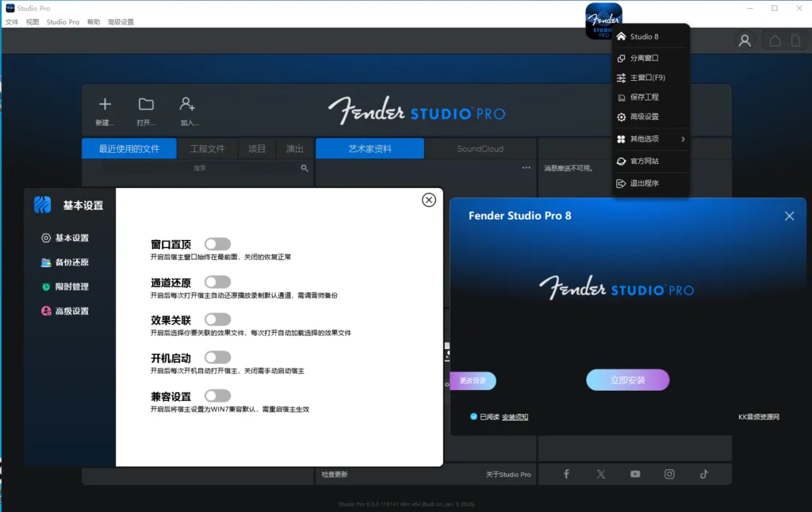Open the 文件 menu in the menu bar
This screenshot has height=512, width=812.
tap(12, 21)
